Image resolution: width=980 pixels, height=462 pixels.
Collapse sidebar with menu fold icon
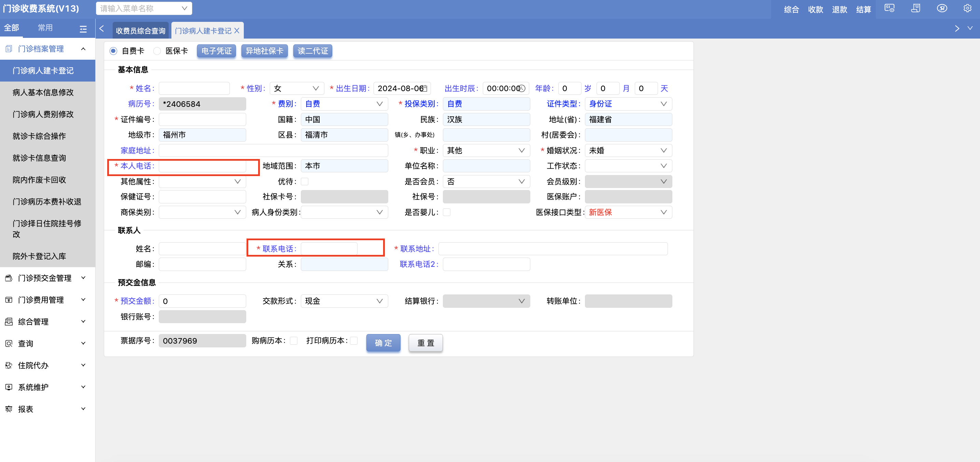[83, 29]
